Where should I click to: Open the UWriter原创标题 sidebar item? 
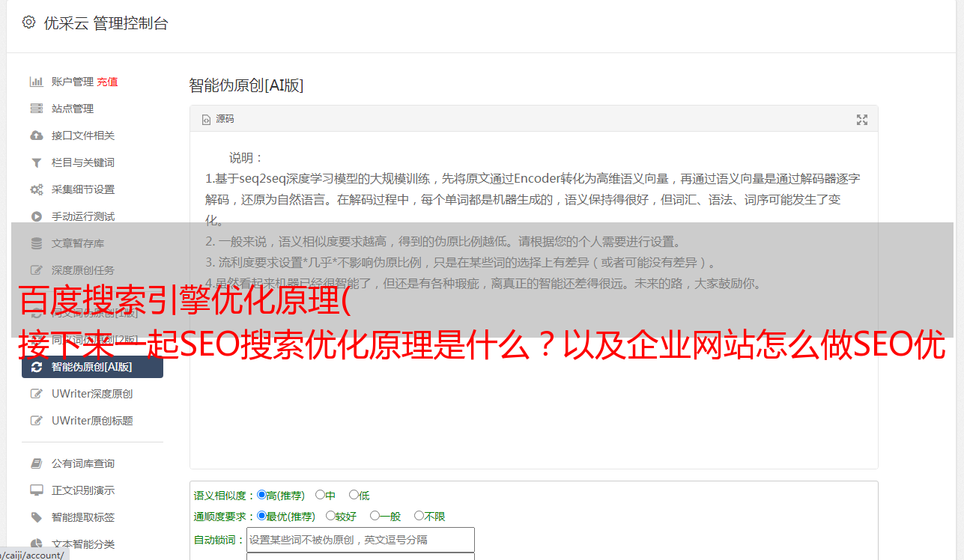[92, 421]
